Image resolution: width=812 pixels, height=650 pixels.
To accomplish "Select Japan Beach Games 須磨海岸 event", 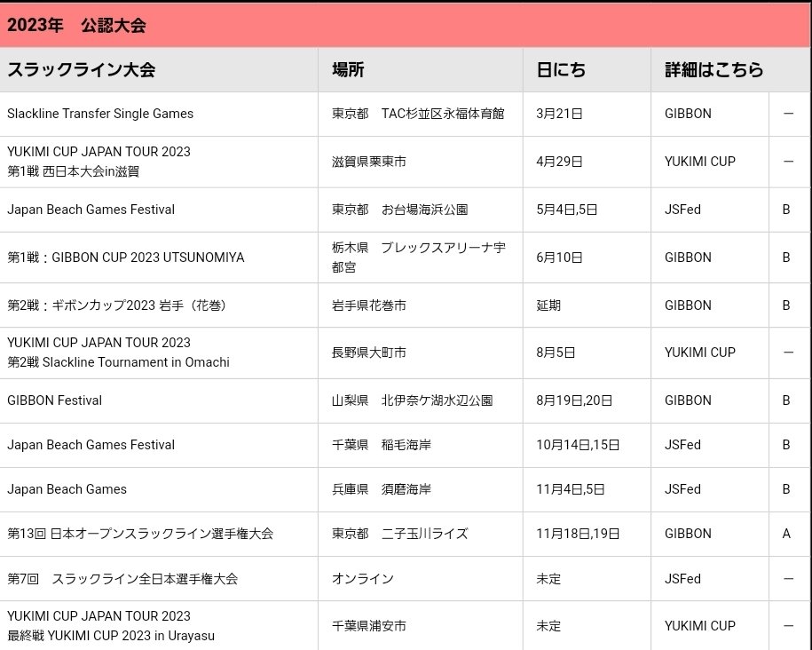I will tap(67, 489).
